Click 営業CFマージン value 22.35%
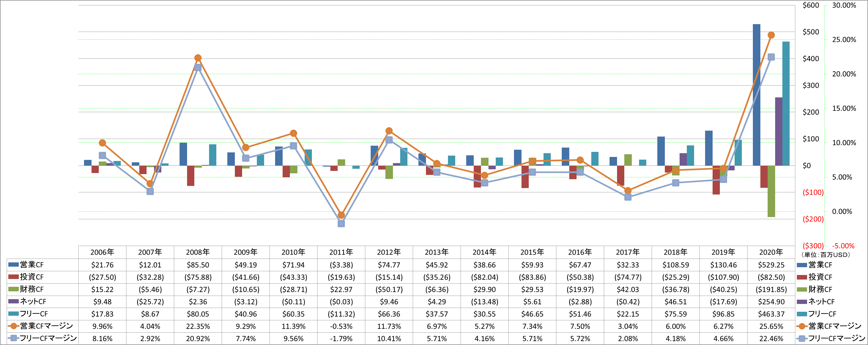The height and width of the screenshot is (345, 868). 198,326
